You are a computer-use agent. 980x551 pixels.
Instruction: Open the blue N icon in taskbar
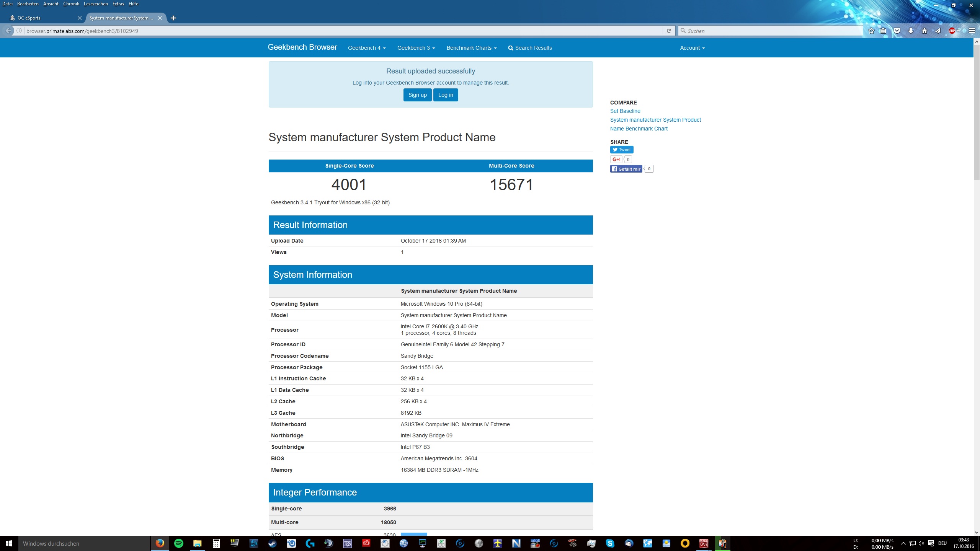click(x=516, y=543)
